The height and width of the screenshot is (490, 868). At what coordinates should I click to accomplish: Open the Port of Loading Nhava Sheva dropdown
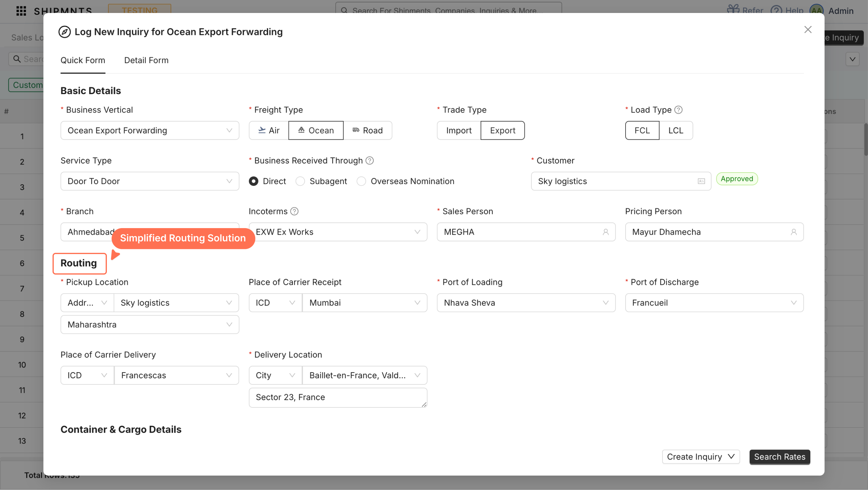[526, 303]
